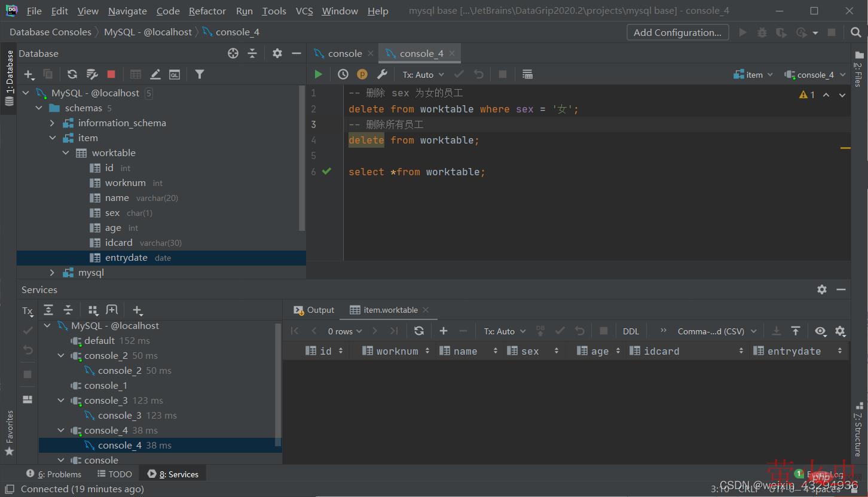
Task: Click the wrench settings icon in console toolbar
Action: coord(382,74)
